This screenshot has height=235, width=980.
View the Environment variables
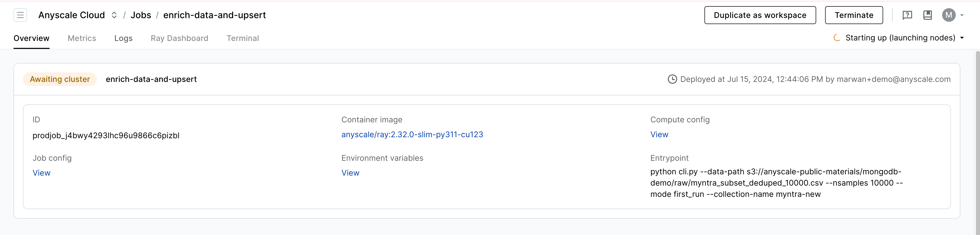350,173
